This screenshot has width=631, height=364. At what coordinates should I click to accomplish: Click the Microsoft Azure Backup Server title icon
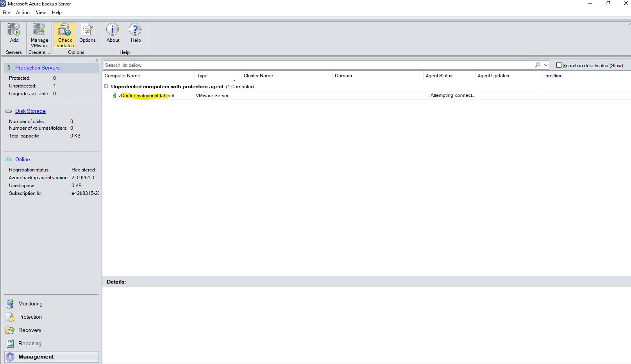[3, 4]
